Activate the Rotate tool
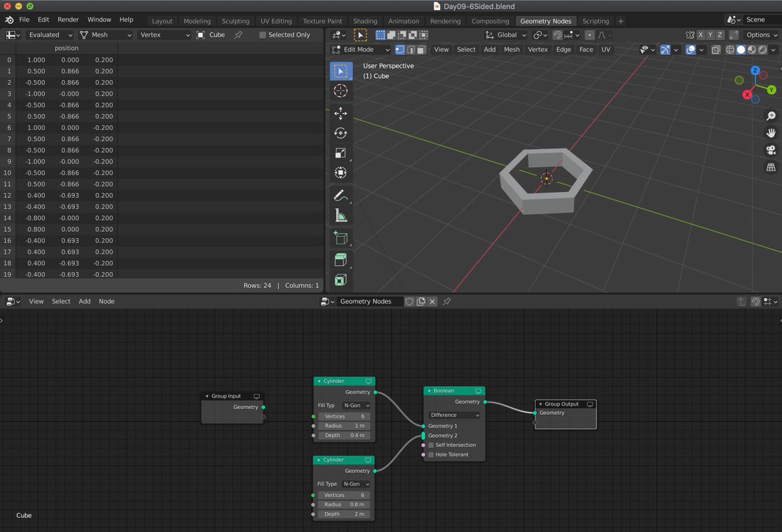The width and height of the screenshot is (782, 532). pos(340,133)
